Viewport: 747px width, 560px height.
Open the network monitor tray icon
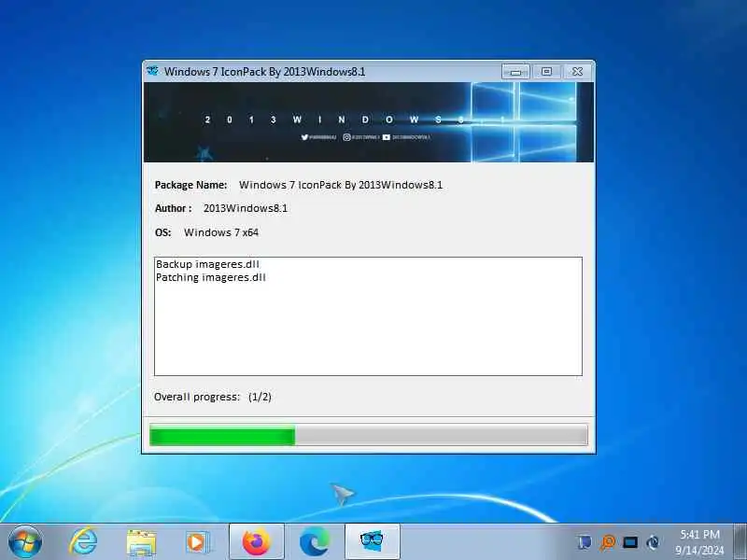[630, 542]
